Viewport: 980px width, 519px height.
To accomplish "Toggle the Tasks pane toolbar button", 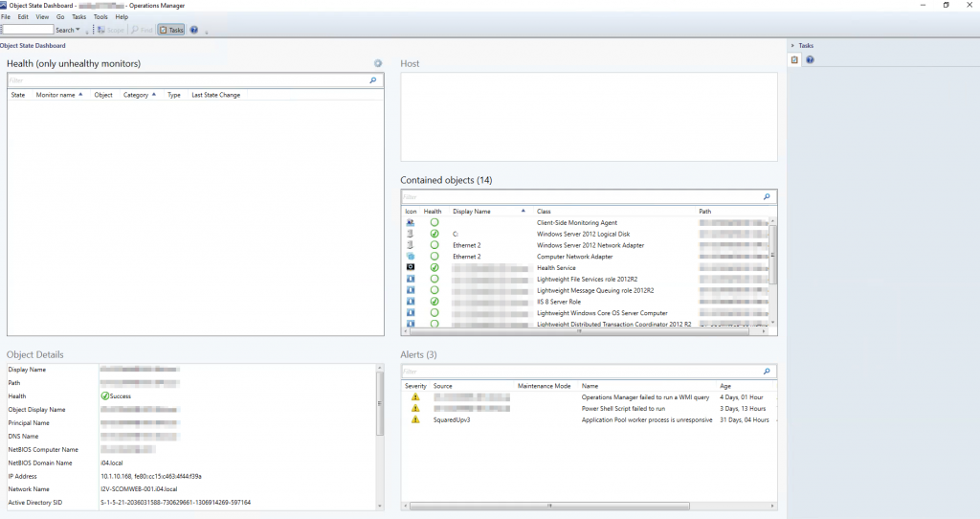I will [171, 30].
